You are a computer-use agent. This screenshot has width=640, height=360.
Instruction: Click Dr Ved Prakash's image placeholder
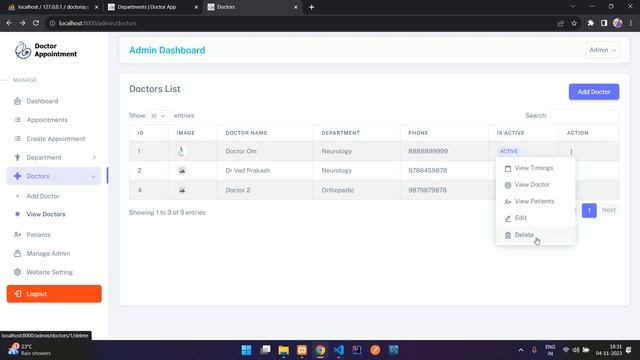182,171
